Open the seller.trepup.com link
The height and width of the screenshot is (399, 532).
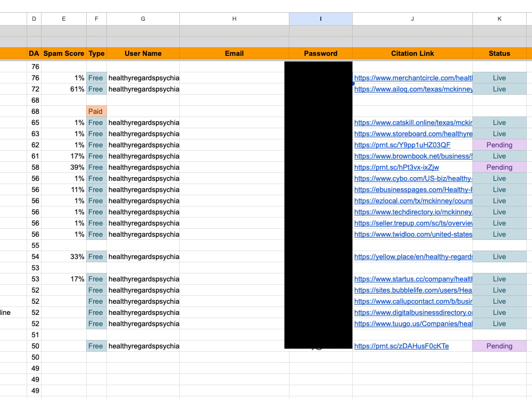click(413, 223)
